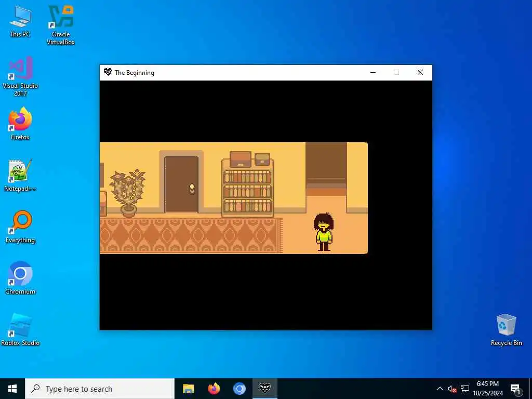The image size is (532, 399).
Task: Open Chromium from the taskbar
Action: point(239,389)
